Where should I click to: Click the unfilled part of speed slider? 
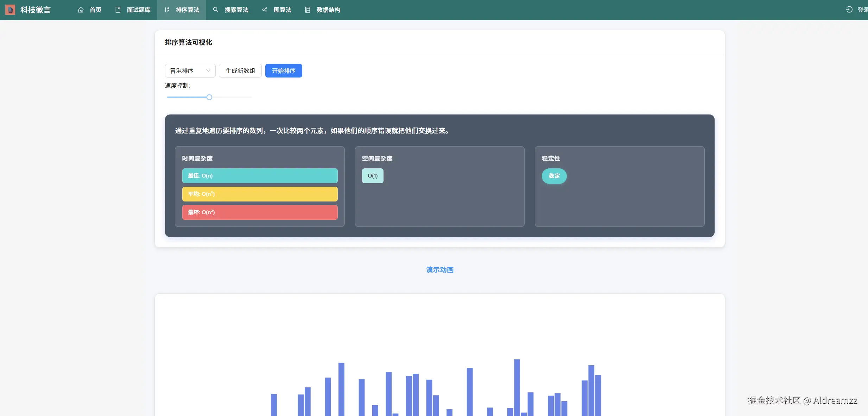pos(232,97)
